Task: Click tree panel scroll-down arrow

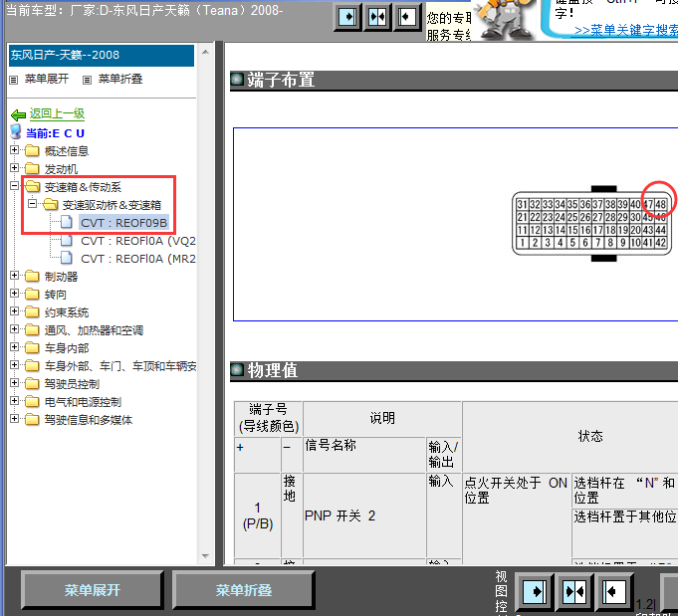Action: pyautogui.click(x=205, y=556)
